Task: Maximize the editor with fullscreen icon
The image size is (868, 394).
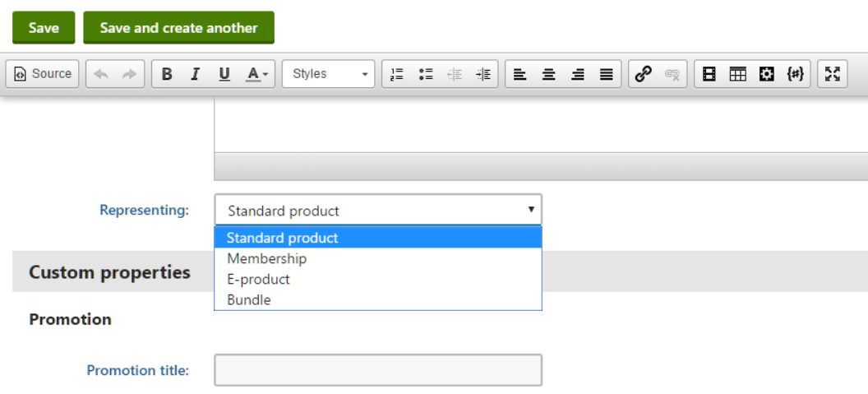Action: coord(832,74)
